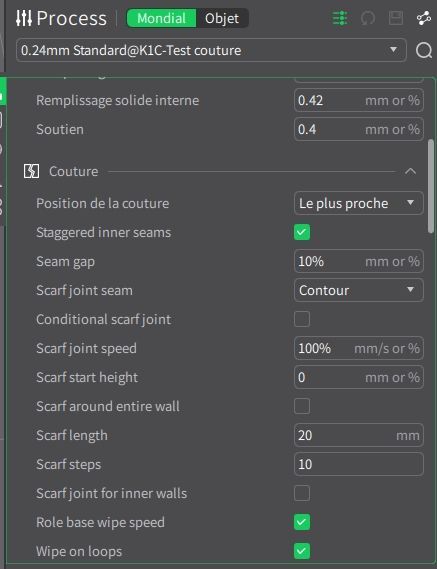The height and width of the screenshot is (569, 437).
Task: Select the green quality tab icon
Action: click(x=3, y=91)
